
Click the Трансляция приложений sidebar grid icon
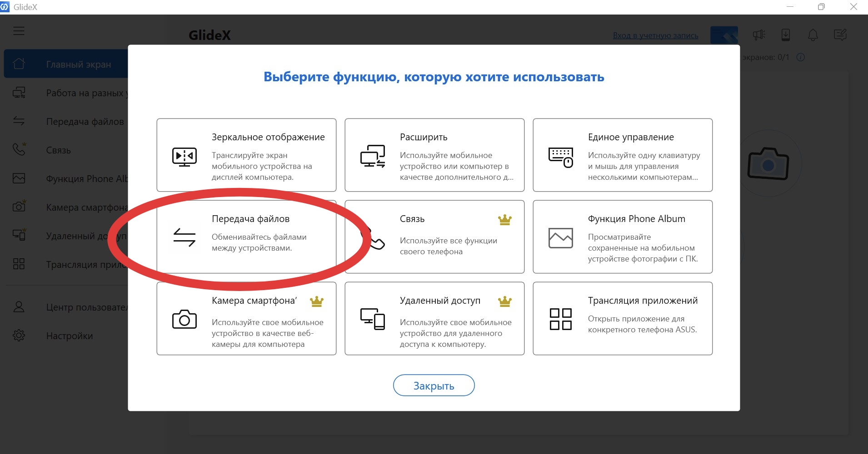pos(19,264)
